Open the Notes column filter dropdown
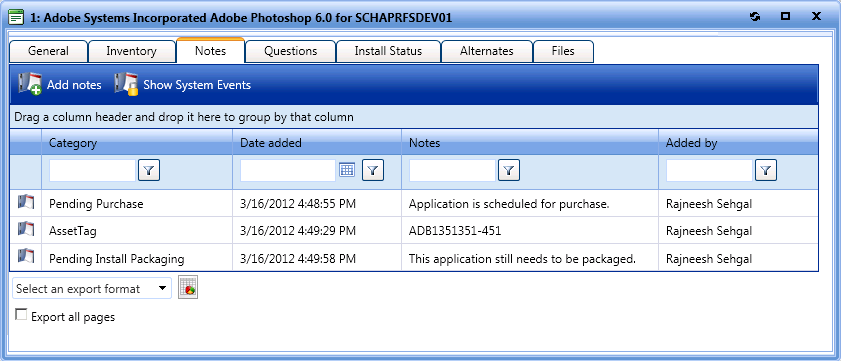842x363 pixels. tap(509, 171)
